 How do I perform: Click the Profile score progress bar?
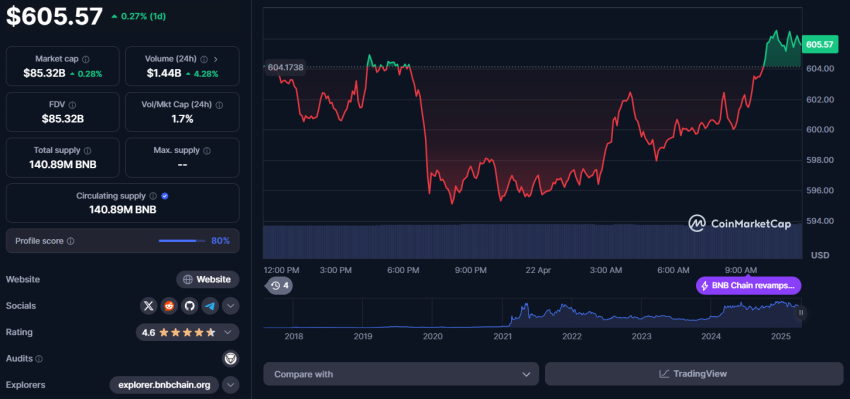(x=182, y=241)
